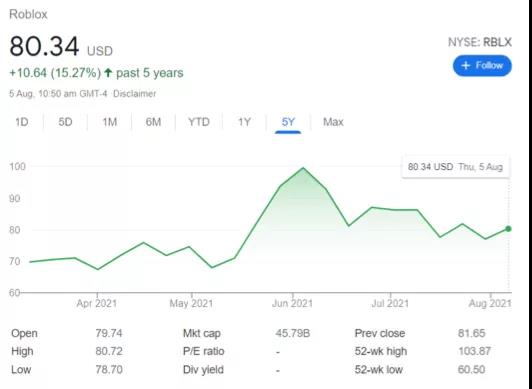This screenshot has width=532, height=389.
Task: Select the 5D time range tab
Action: (65, 122)
